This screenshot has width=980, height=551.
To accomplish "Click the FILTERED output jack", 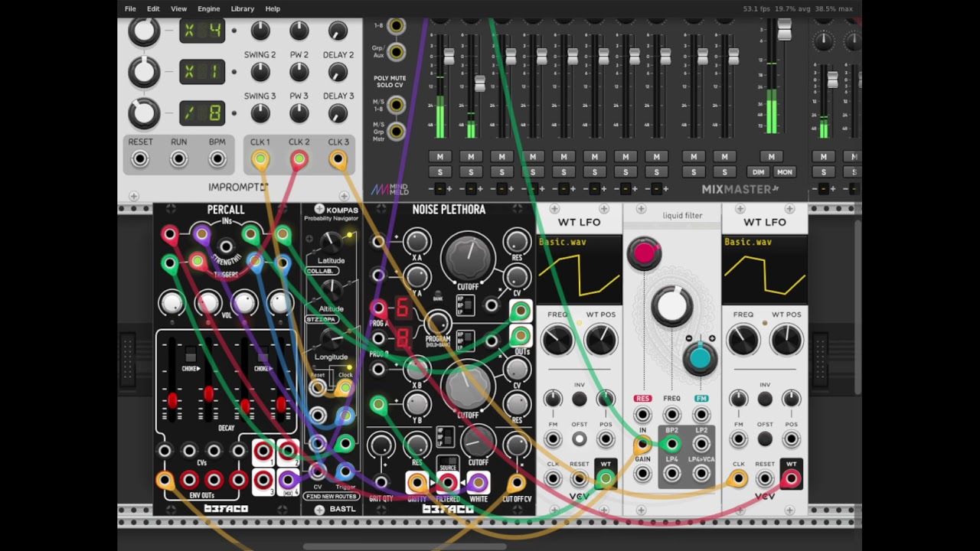I will coord(448,482).
